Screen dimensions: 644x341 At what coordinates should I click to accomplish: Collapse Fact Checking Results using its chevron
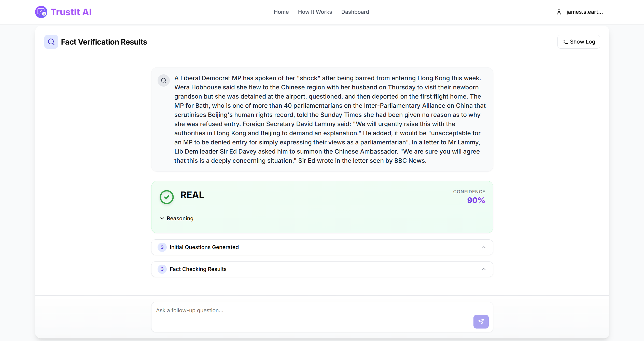coord(484,269)
